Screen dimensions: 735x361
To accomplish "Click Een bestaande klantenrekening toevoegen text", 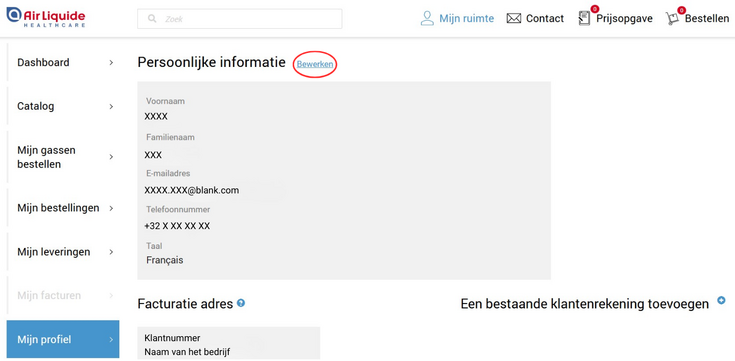I will tap(585, 304).
